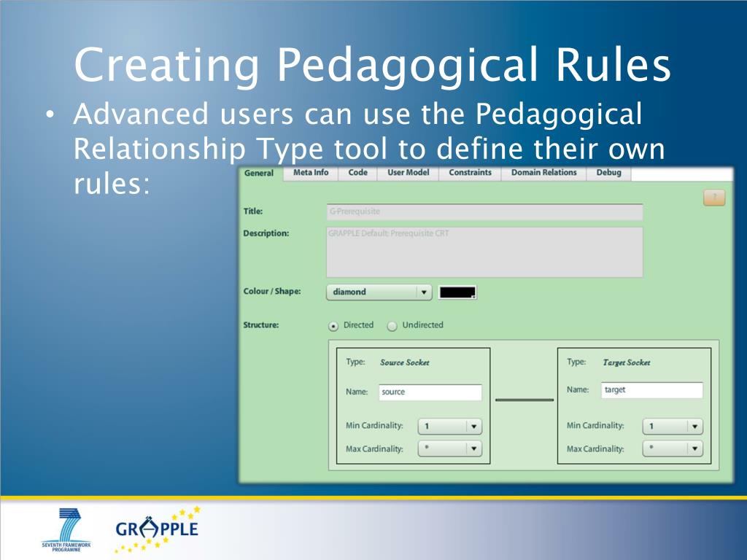Open Source Socket Min Cardinality dropdown
Screen dimensions: 747x560
[449, 426]
